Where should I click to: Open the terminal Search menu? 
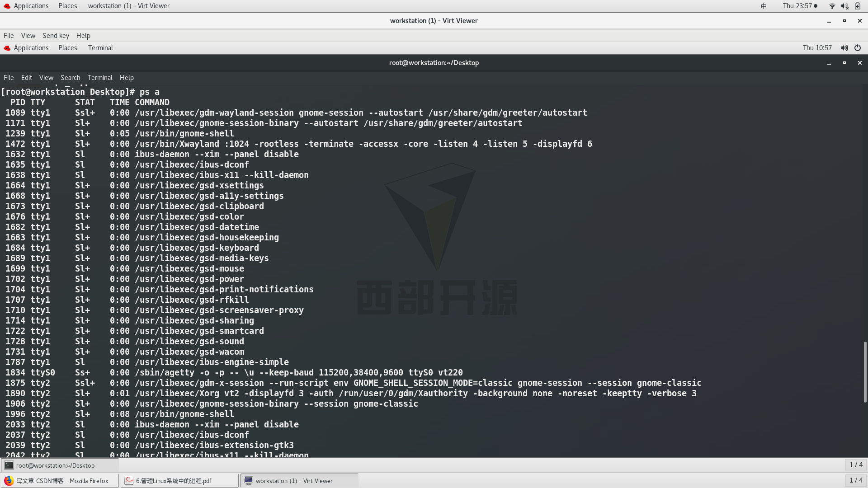coord(70,78)
